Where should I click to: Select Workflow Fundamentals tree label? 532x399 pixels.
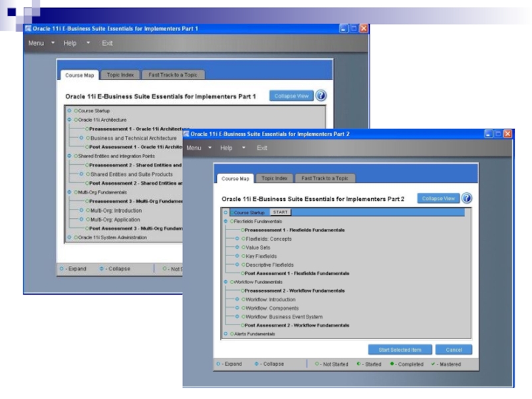(258, 282)
